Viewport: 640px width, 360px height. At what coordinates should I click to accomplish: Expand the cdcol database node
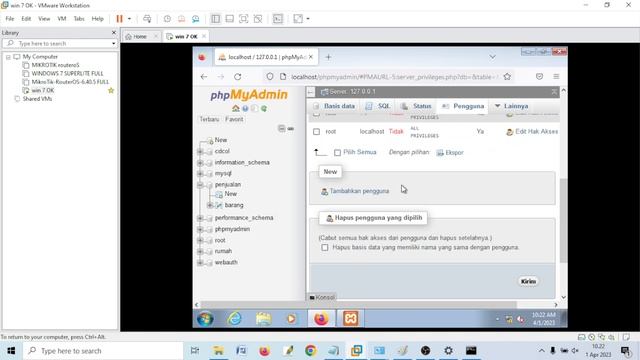[200, 151]
